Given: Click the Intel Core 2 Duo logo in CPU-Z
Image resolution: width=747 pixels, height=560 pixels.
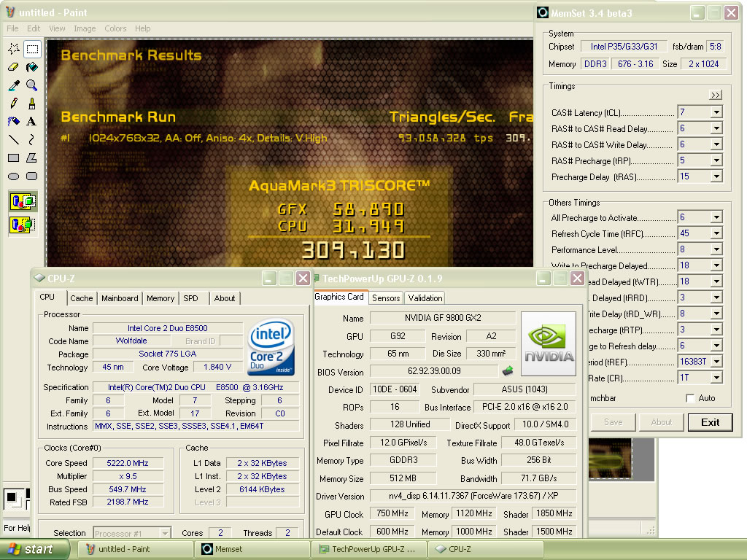Looking at the screenshot, I should (271, 346).
